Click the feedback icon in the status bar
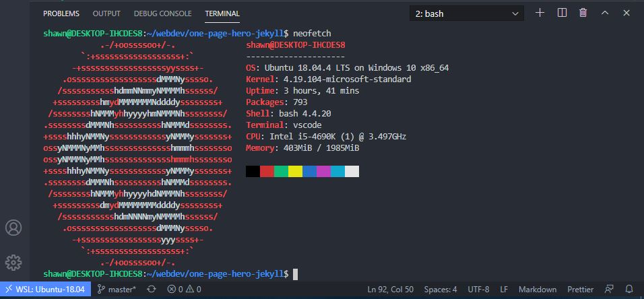 coord(609,290)
